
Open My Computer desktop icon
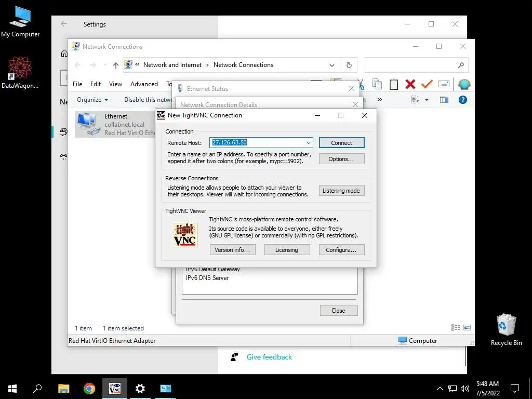[x=20, y=22]
